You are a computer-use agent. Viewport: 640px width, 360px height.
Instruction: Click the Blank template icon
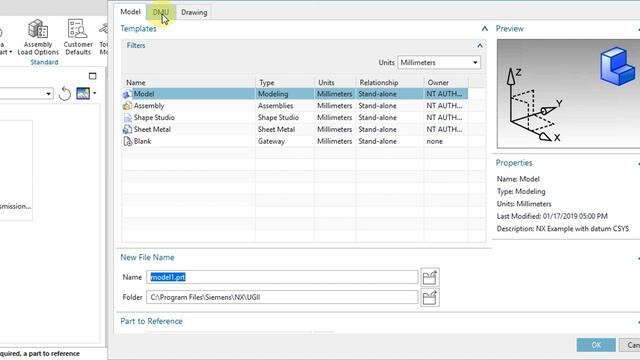[127, 141]
